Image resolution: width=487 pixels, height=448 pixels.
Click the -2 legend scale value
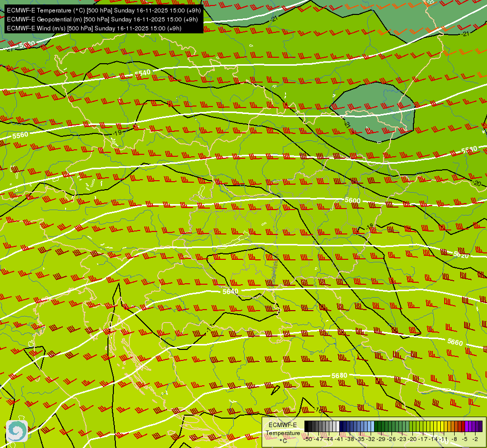coord(475,440)
